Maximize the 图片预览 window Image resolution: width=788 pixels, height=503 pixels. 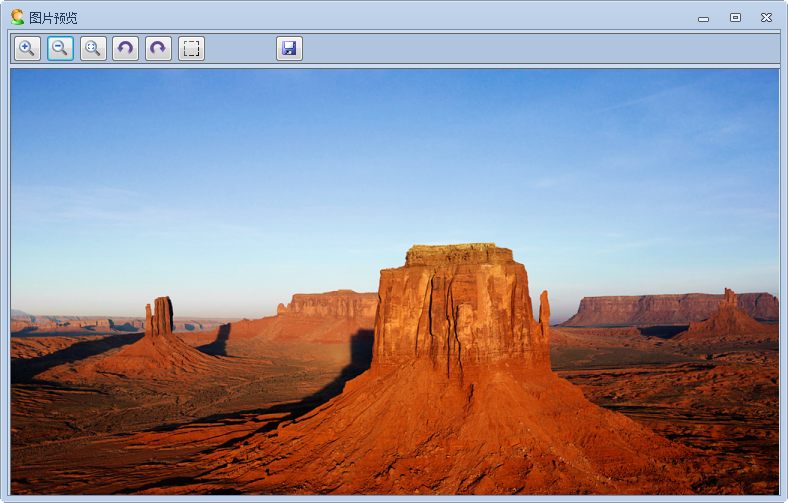(x=735, y=18)
